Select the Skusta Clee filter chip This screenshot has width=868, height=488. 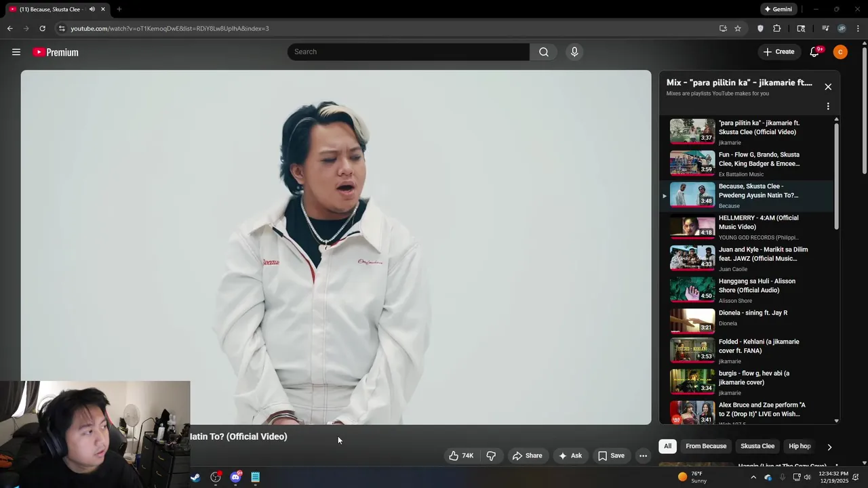pyautogui.click(x=757, y=446)
